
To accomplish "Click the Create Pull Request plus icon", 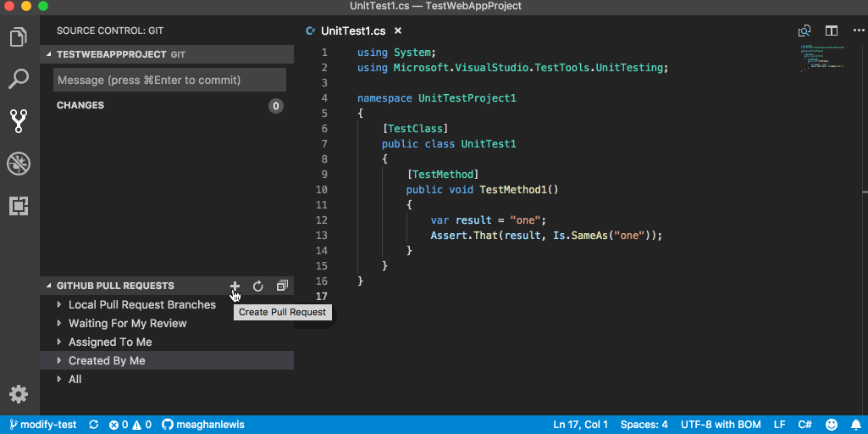I will [x=235, y=287].
